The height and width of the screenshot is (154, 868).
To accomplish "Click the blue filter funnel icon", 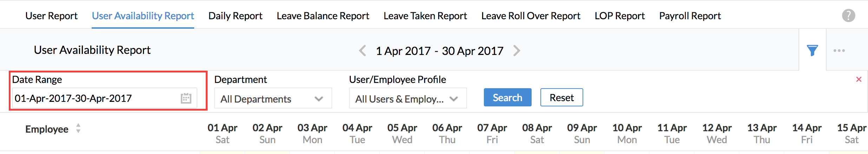I will [x=812, y=50].
